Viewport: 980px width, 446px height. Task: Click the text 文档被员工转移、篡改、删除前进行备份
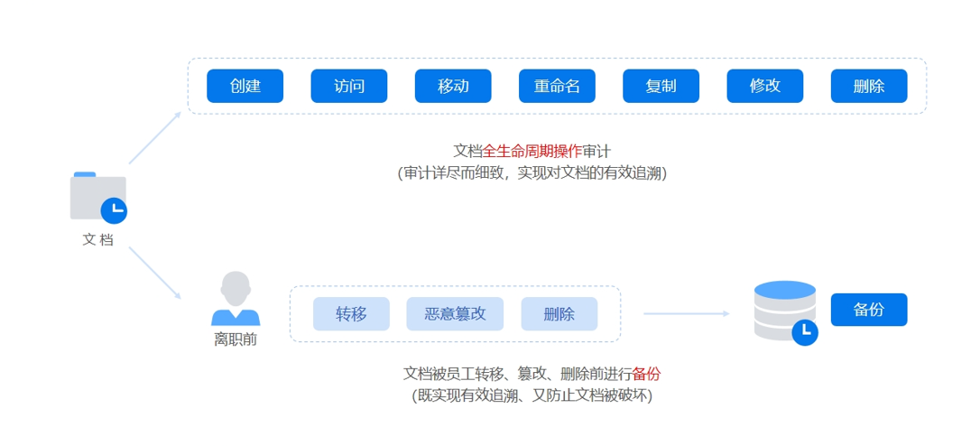click(532, 374)
